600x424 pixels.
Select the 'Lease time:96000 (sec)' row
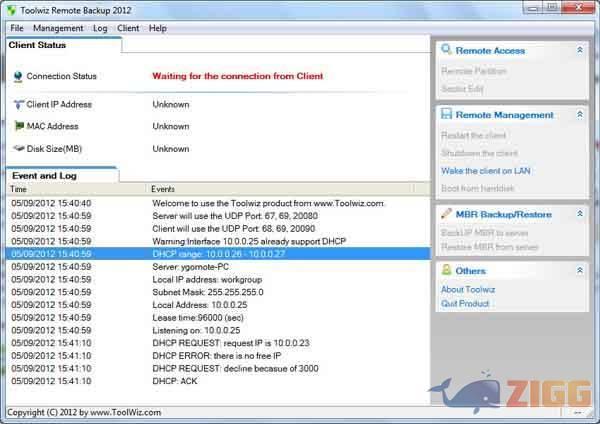pyautogui.click(x=218, y=318)
